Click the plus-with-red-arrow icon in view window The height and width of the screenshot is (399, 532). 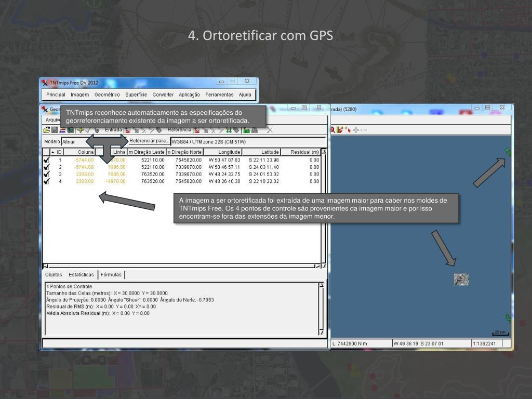[x=348, y=129]
